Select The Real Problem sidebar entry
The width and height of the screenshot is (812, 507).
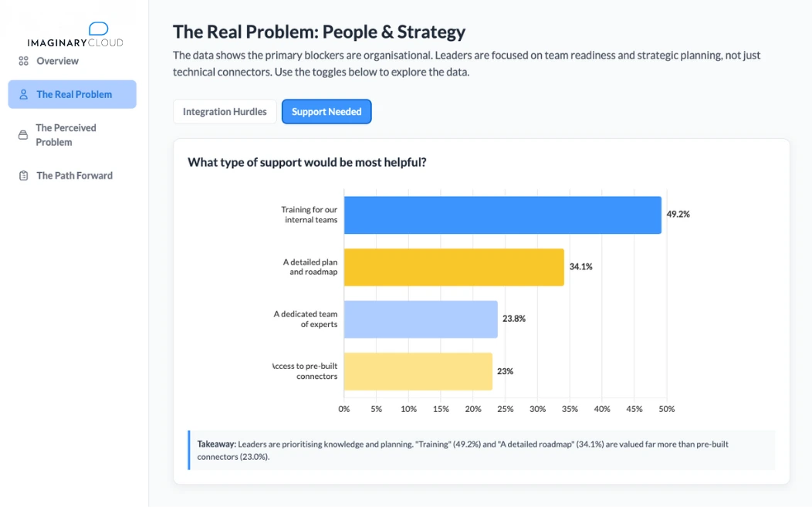click(x=74, y=93)
